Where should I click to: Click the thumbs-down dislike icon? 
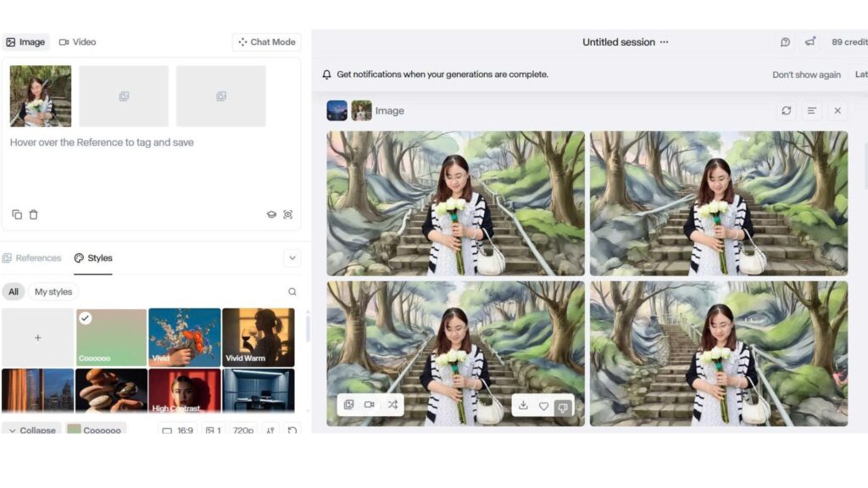563,407
